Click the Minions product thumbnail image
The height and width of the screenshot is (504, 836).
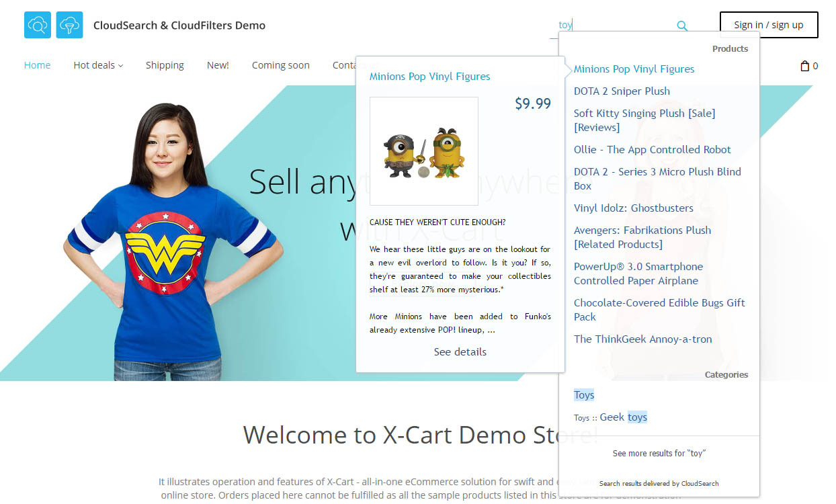click(x=423, y=151)
